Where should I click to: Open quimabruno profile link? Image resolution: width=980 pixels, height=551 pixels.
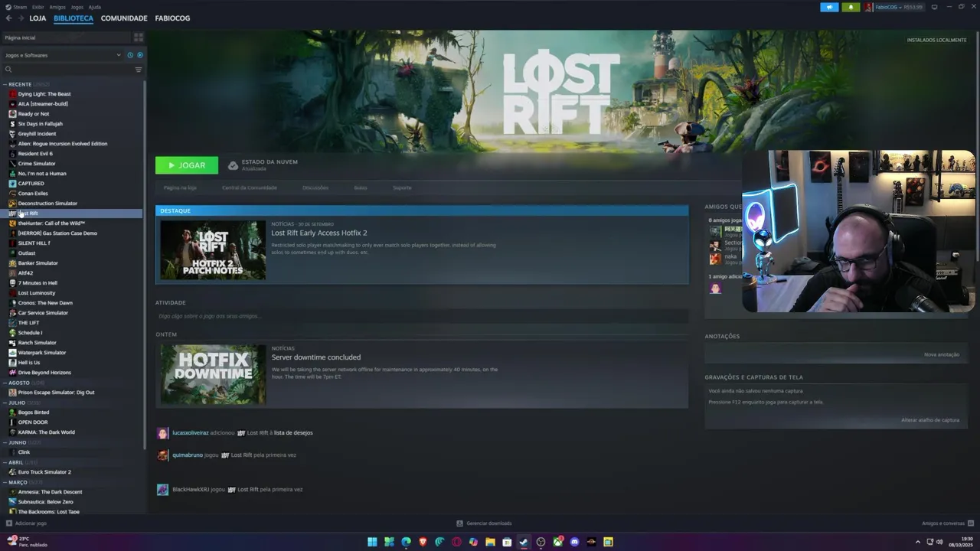tap(188, 455)
